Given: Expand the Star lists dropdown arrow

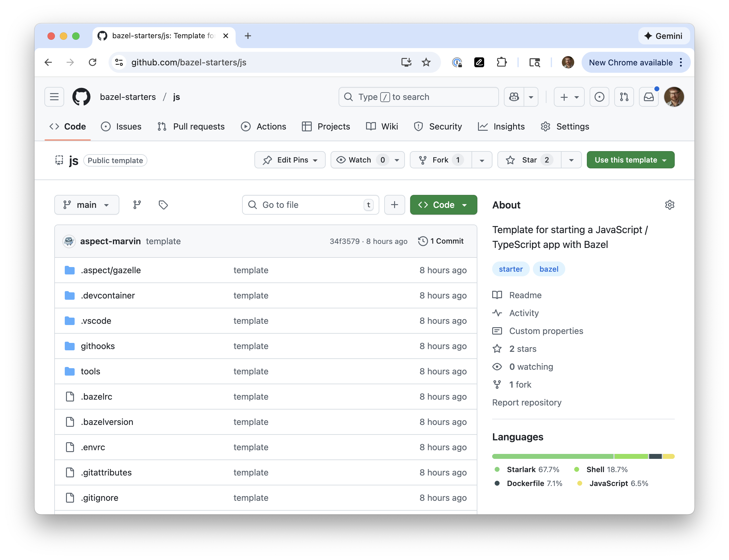Looking at the screenshot, I should click(x=571, y=160).
